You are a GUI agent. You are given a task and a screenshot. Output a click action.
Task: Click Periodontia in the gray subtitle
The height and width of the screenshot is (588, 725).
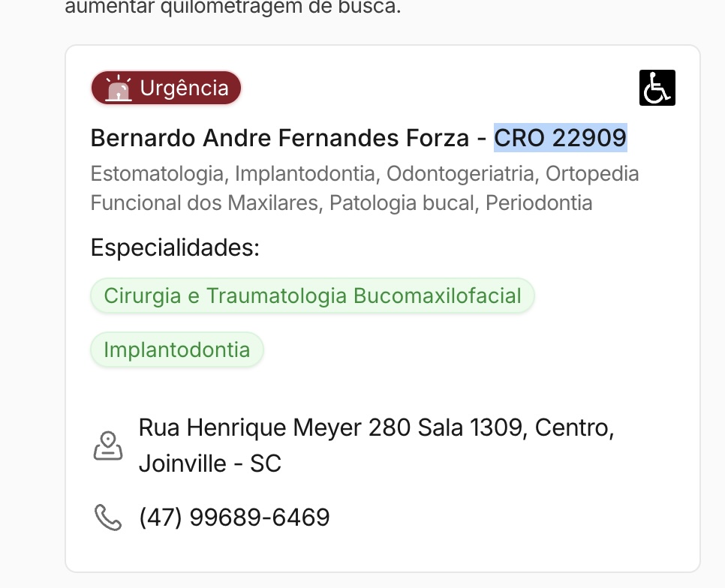pos(539,202)
